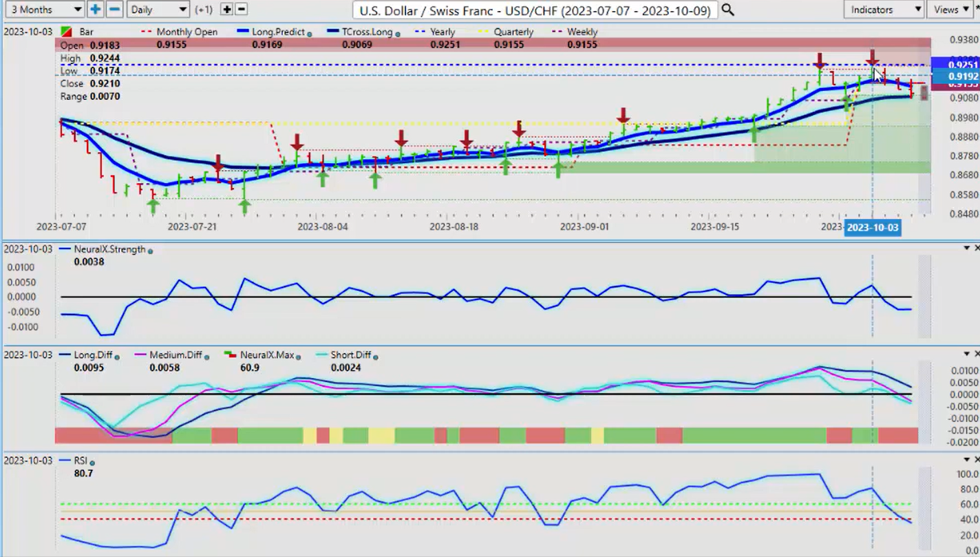Click the Monthly Open legend entry
The width and height of the screenshot is (980, 557).
click(x=179, y=32)
